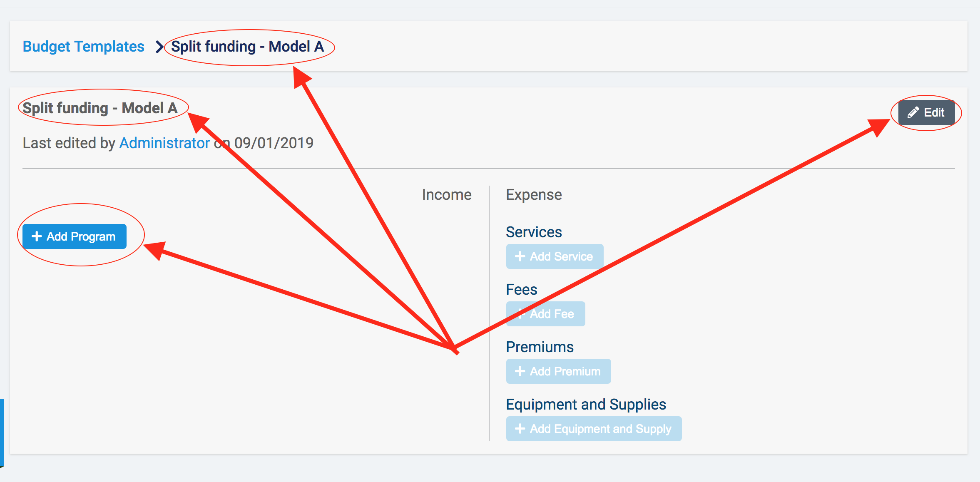Select the Expense column header

pos(534,195)
